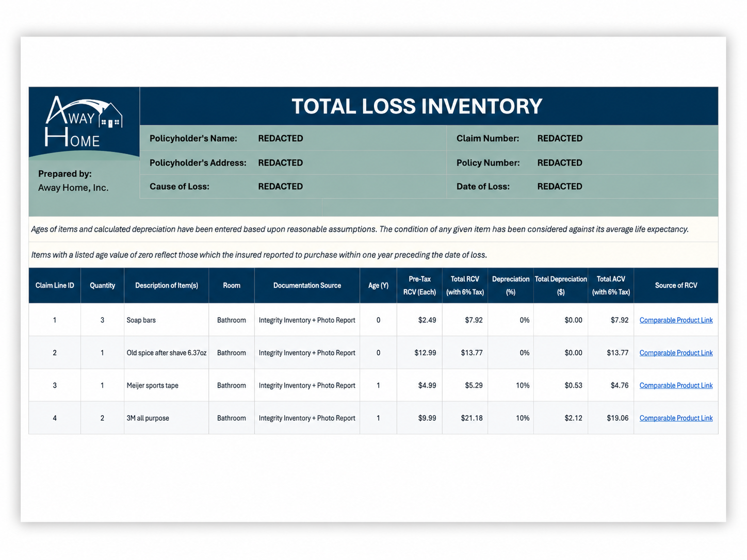Click the Prepared by label
Viewport: 747px width, 560px height.
click(65, 174)
